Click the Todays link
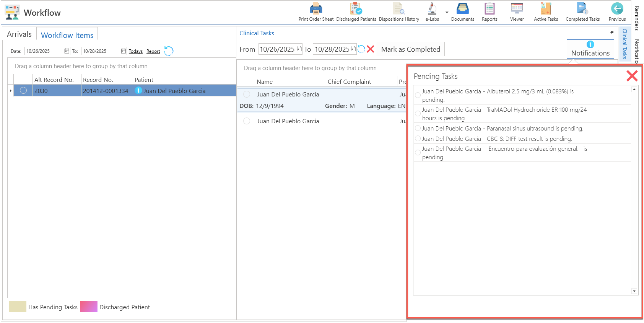Screen dimensions: 644x323 click(135, 51)
